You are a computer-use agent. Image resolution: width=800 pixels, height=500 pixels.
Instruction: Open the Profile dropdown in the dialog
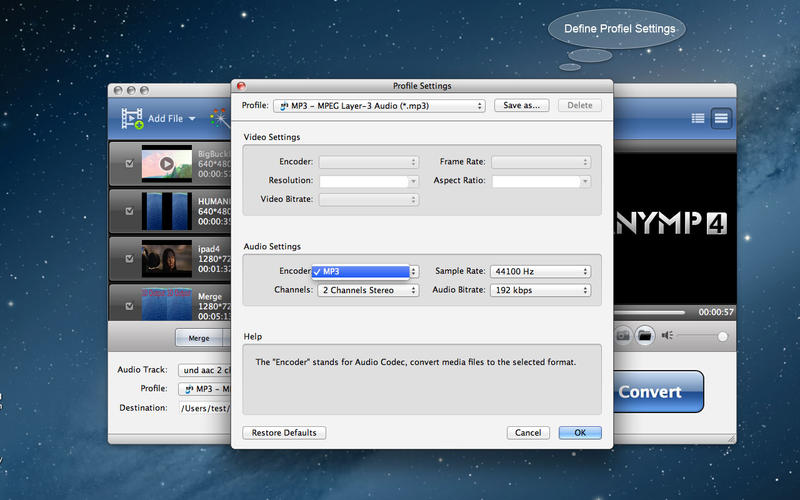pyautogui.click(x=381, y=105)
